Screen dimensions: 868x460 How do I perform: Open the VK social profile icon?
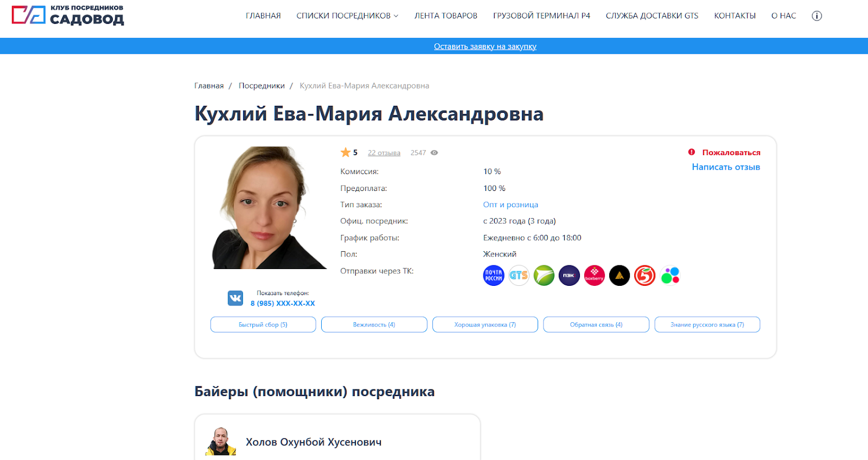[x=235, y=298]
